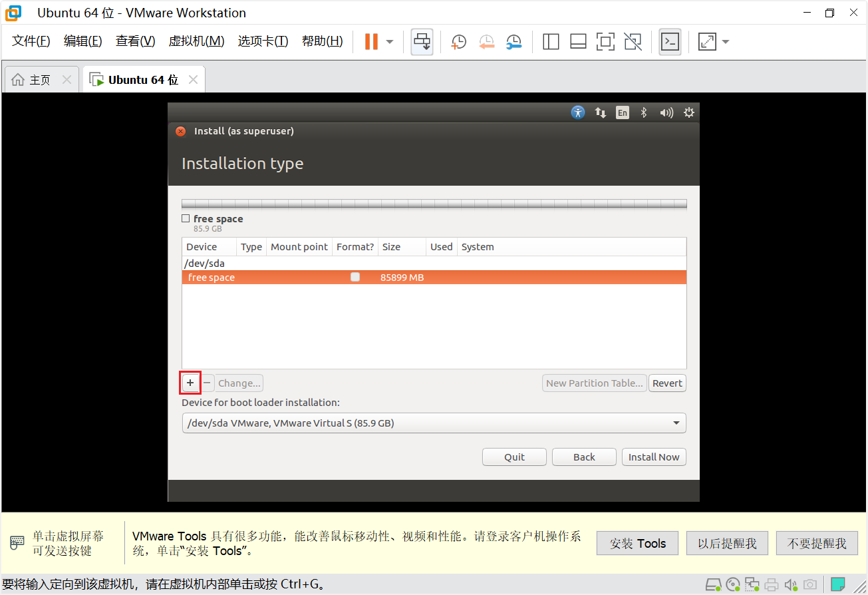Screen dimensions: 868x595
Task: Click the CD/DVD drive status icon
Action: (733, 585)
